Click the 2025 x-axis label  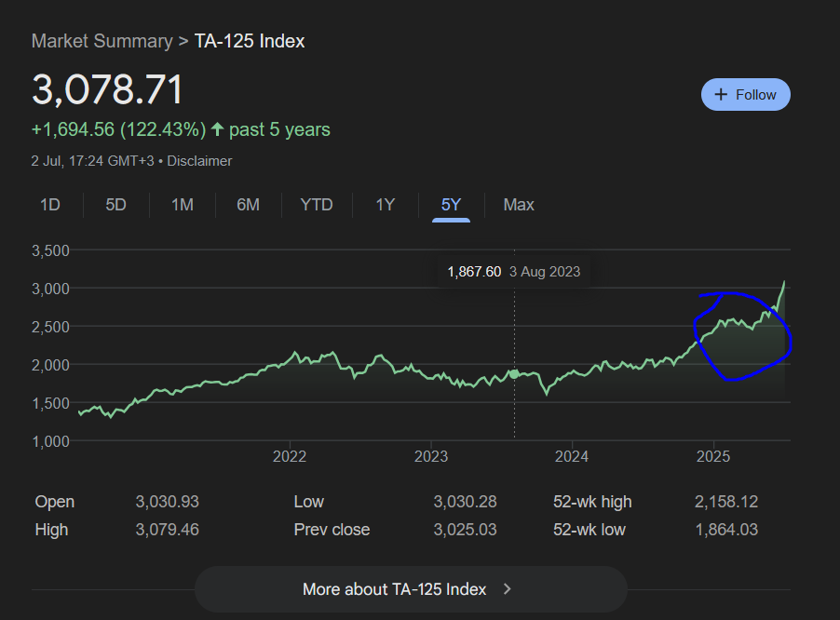click(713, 456)
